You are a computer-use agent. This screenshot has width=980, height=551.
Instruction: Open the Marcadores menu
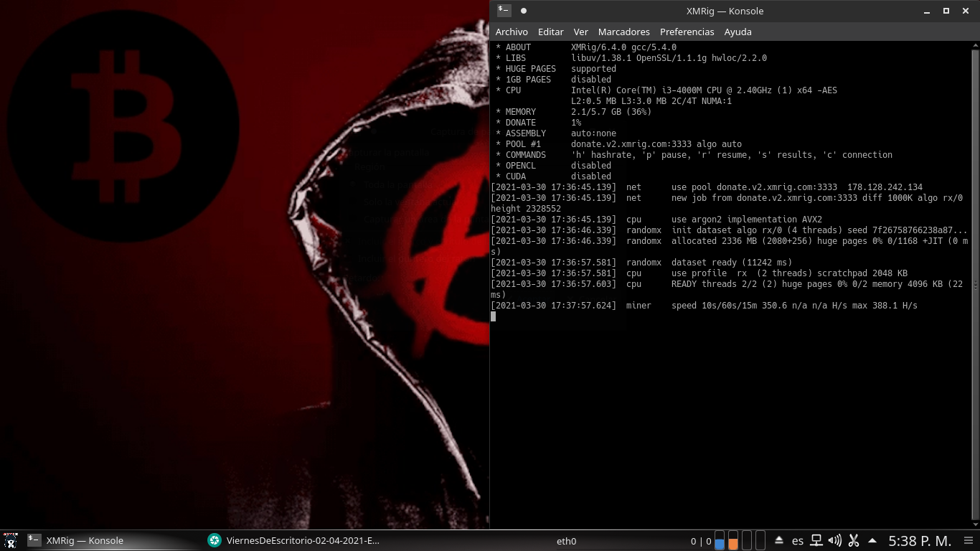(623, 32)
